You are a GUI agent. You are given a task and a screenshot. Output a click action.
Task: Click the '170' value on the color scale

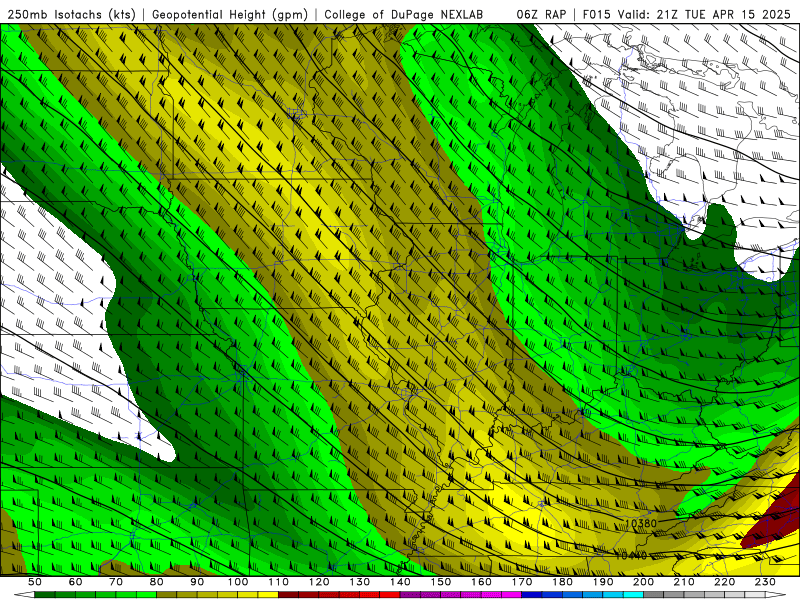(x=522, y=582)
